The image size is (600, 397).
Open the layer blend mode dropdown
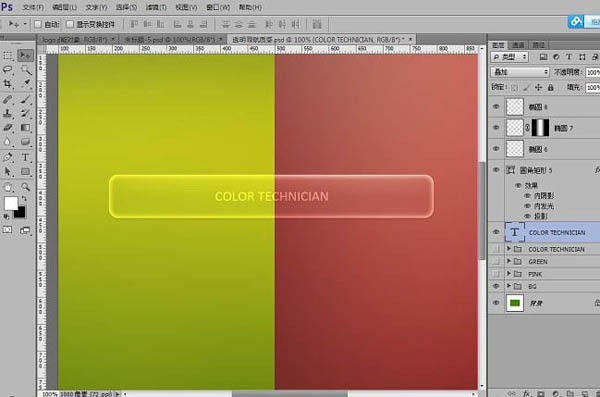[520, 72]
